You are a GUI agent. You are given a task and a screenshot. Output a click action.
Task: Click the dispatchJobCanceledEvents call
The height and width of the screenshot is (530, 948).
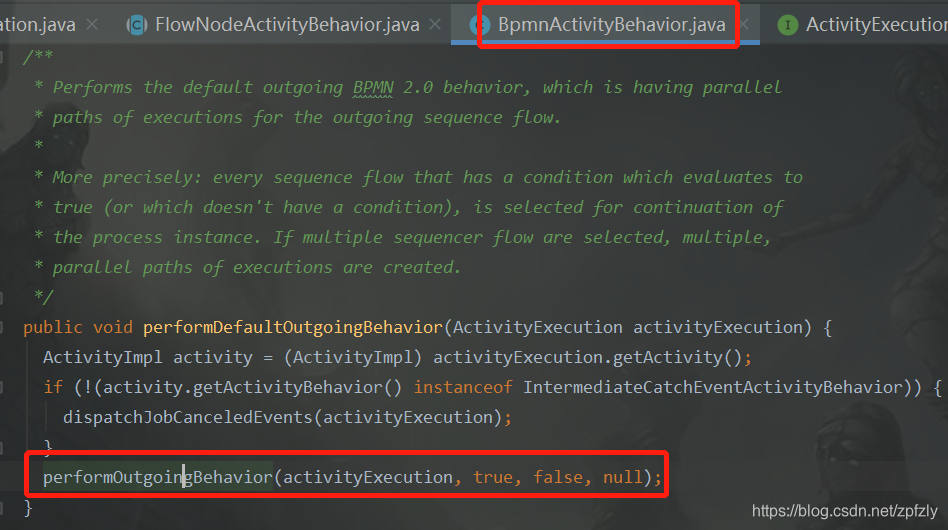[190, 418]
